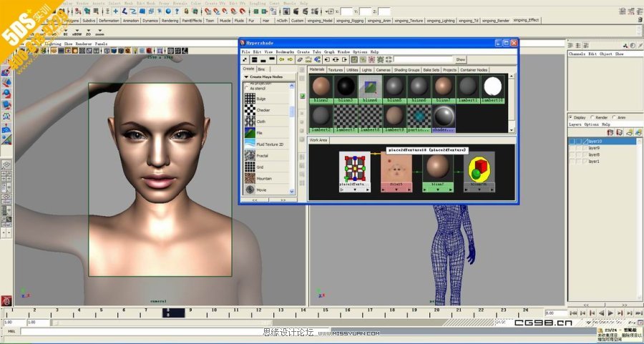Enable the Anim layer radio button
This screenshot has height=344, width=644.
pos(614,117)
